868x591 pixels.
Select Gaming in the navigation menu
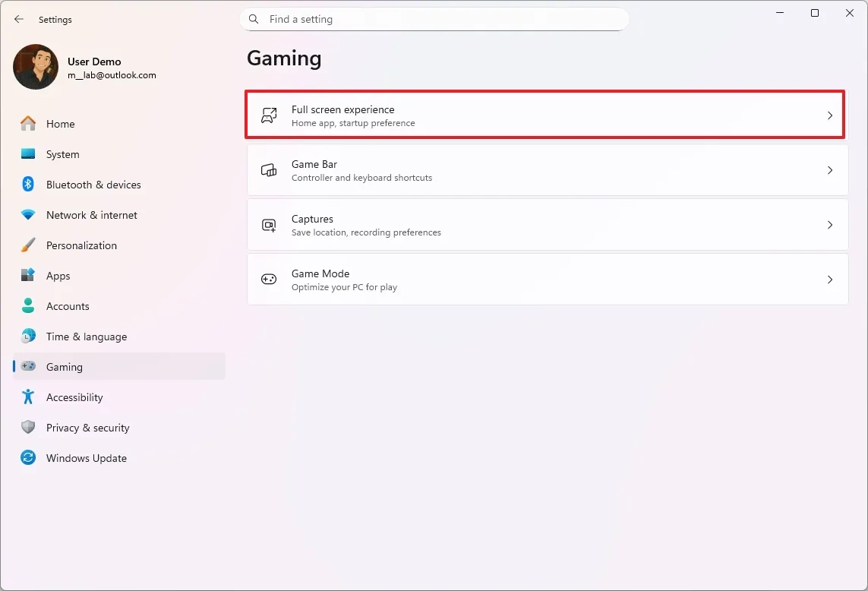pos(65,367)
